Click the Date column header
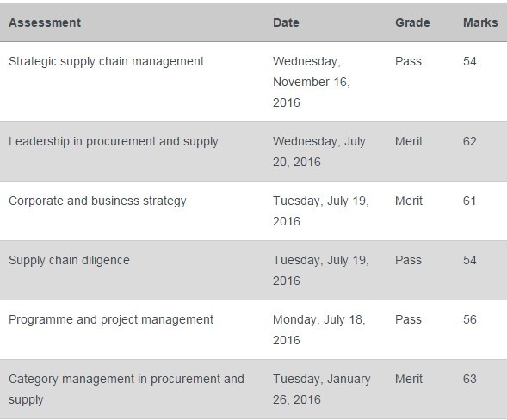 pos(286,22)
